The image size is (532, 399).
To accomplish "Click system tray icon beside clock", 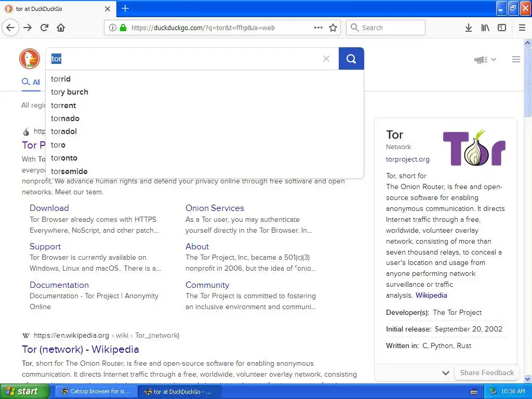I will (x=493, y=392).
